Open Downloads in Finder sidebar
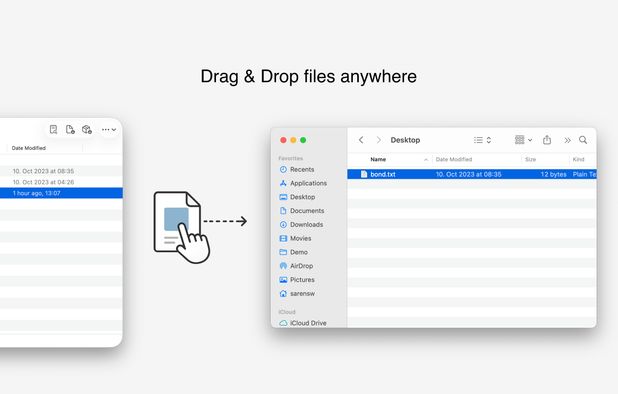 (301, 225)
